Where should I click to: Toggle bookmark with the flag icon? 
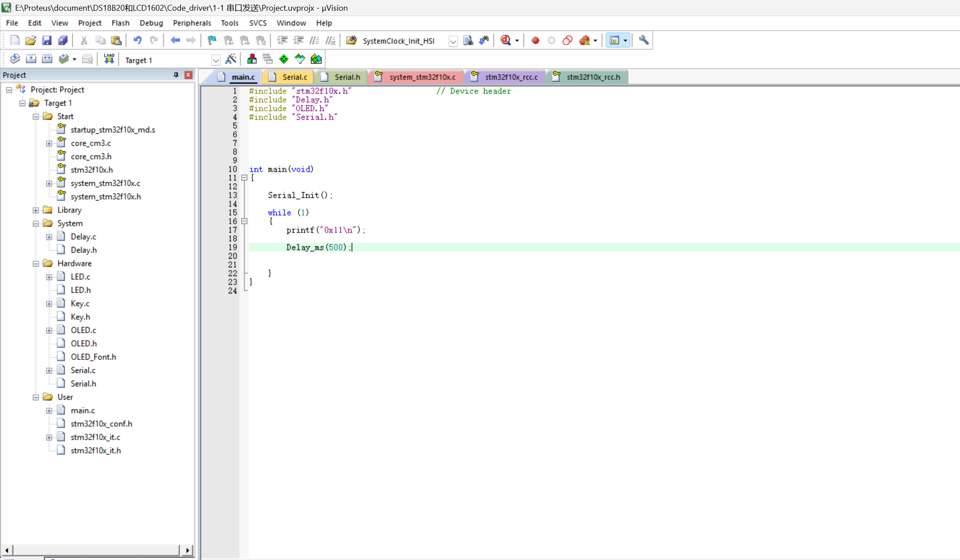pyautogui.click(x=212, y=41)
